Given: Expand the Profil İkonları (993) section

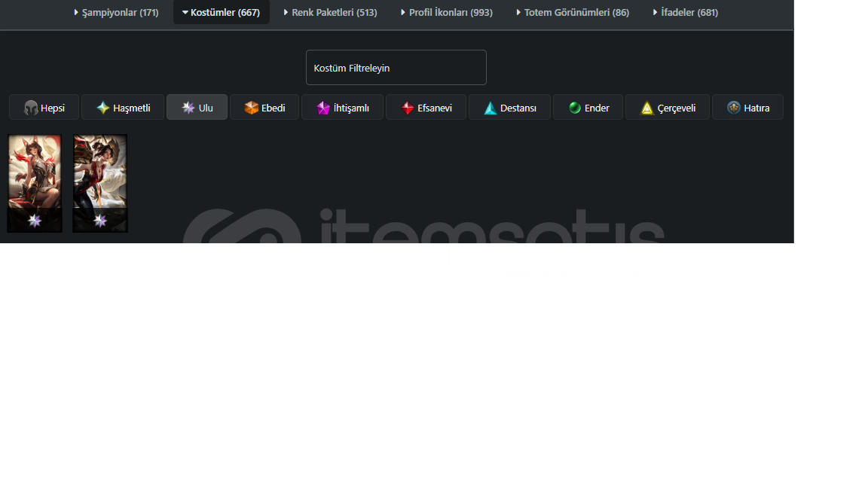Looking at the screenshot, I should tap(446, 12).
